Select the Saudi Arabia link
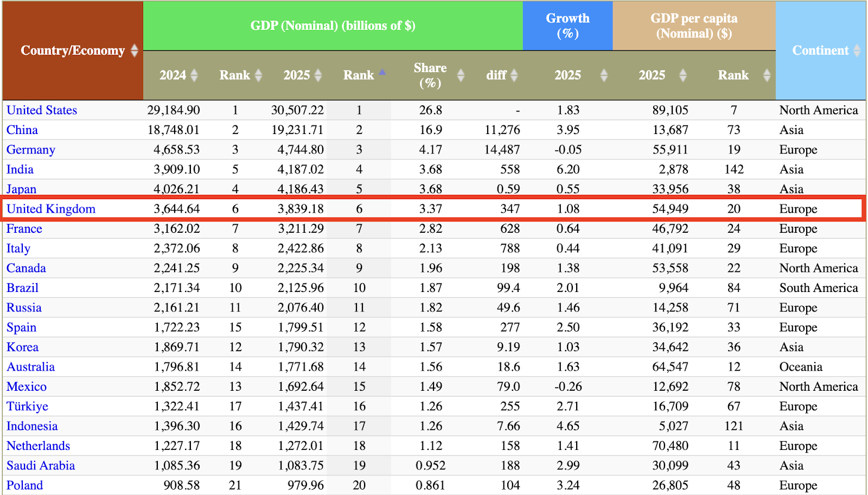The width and height of the screenshot is (868, 495). click(x=41, y=466)
